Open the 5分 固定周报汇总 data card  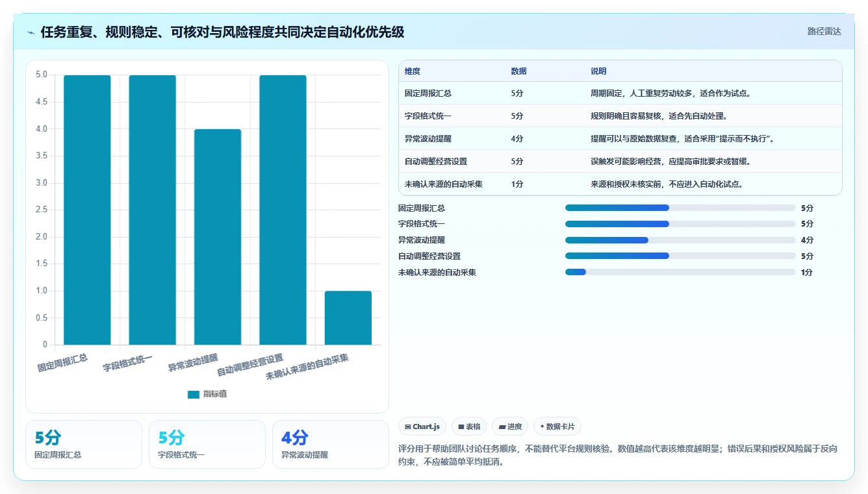coord(84,444)
